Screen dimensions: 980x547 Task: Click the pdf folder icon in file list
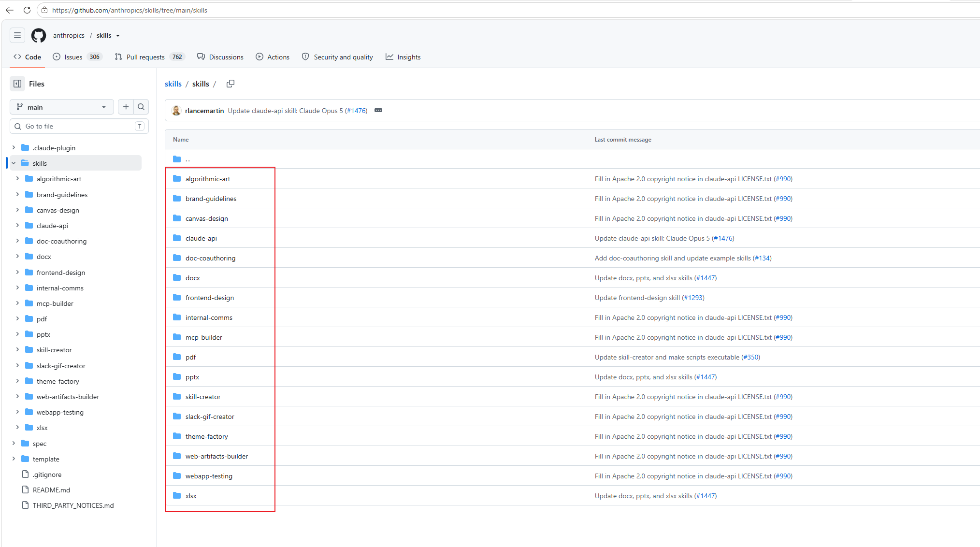pos(177,357)
